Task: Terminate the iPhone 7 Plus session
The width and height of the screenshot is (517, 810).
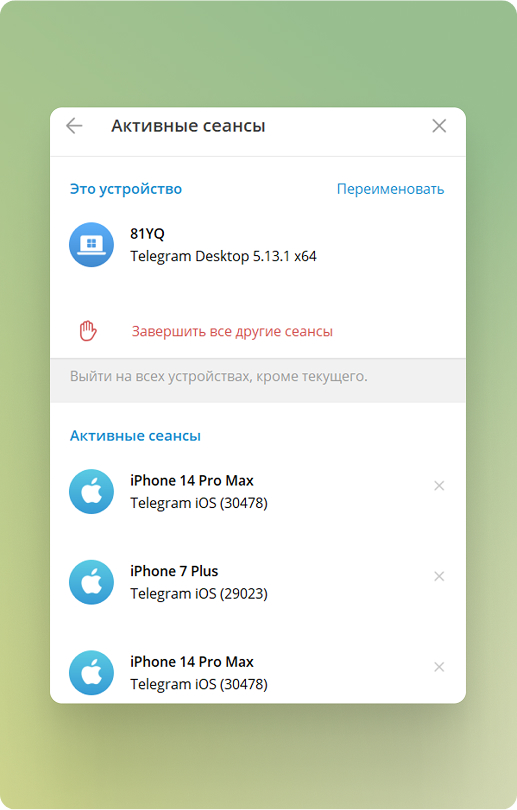Action: pos(439,576)
